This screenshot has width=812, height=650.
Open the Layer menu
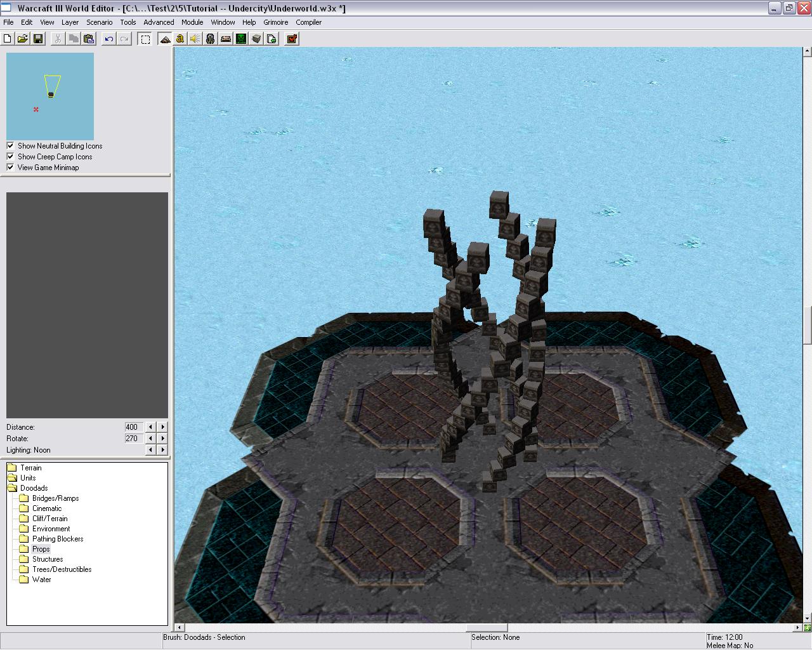click(x=70, y=22)
